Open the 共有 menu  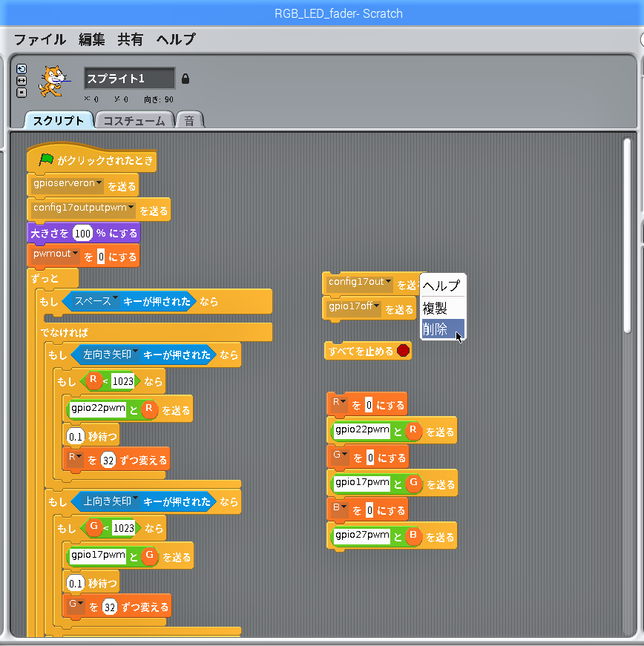[x=130, y=39]
